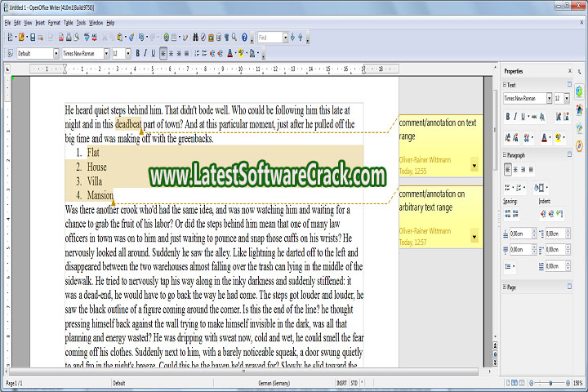
Task: Open the Format menu
Action: (54, 23)
